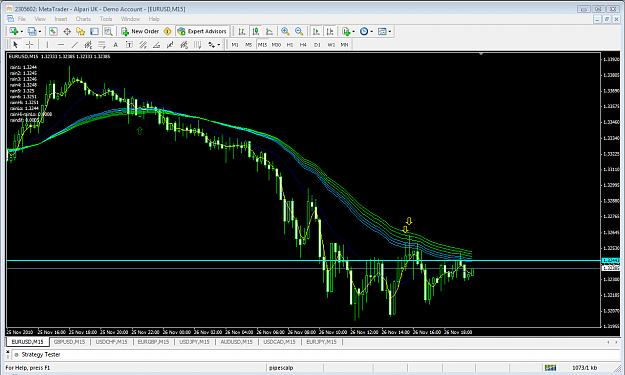This screenshot has height=375, width=625.
Task: Select the Crosshair tool
Action: pos(29,45)
